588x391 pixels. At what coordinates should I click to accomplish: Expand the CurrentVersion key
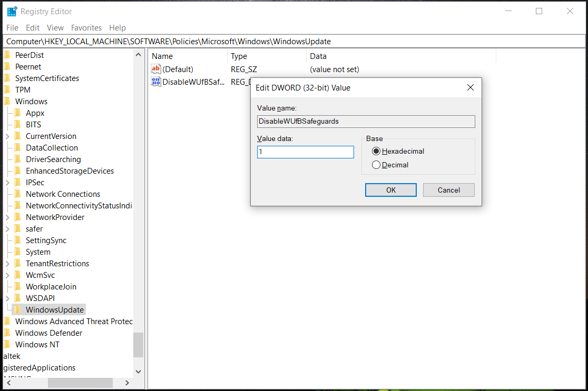7,136
